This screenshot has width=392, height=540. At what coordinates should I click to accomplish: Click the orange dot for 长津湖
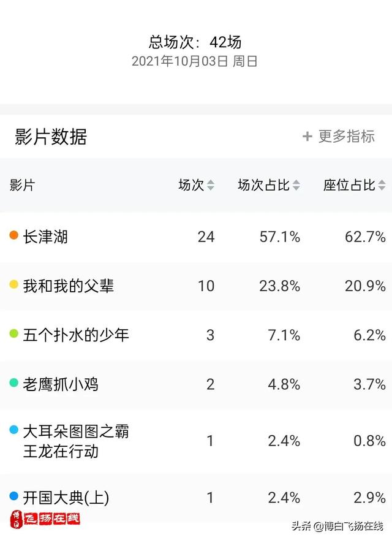pyautogui.click(x=13, y=235)
